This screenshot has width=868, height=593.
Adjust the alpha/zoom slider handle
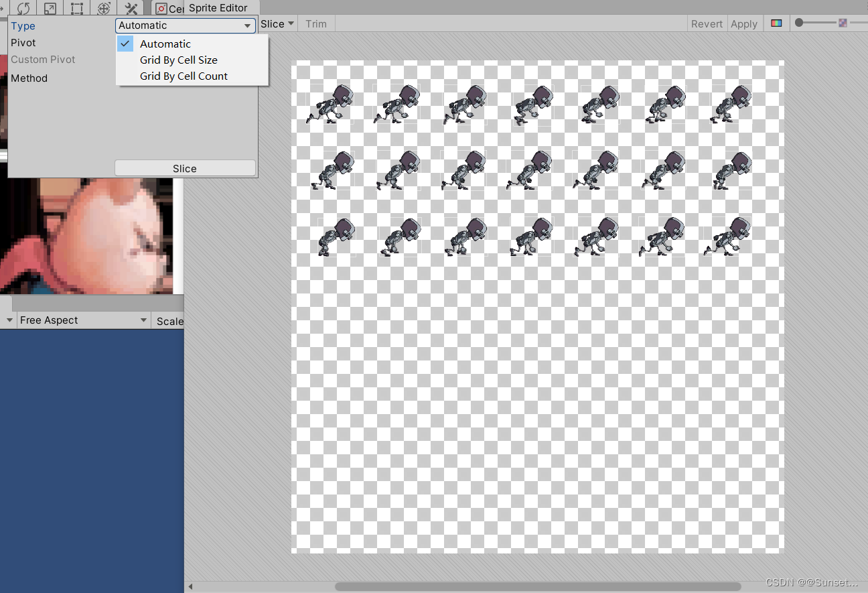798,23
